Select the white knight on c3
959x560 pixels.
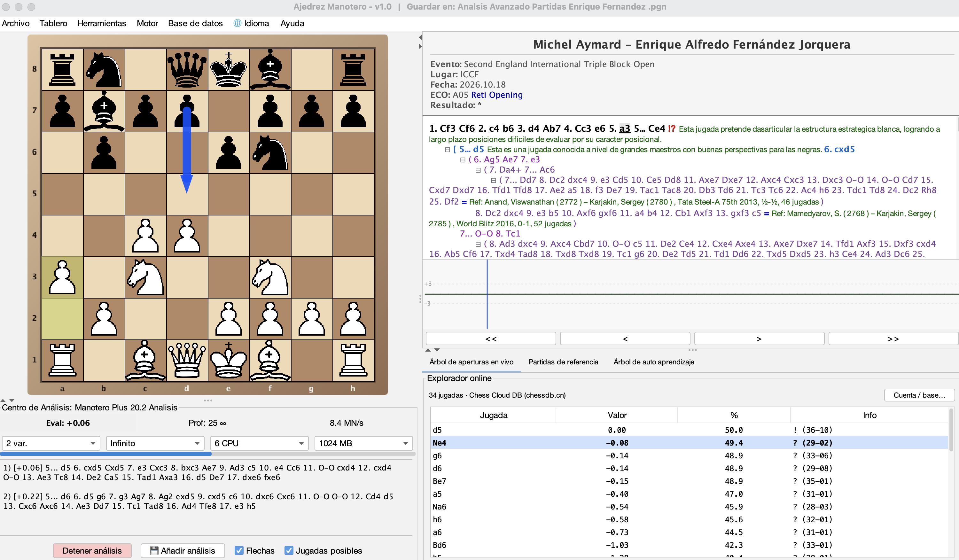[x=145, y=277]
